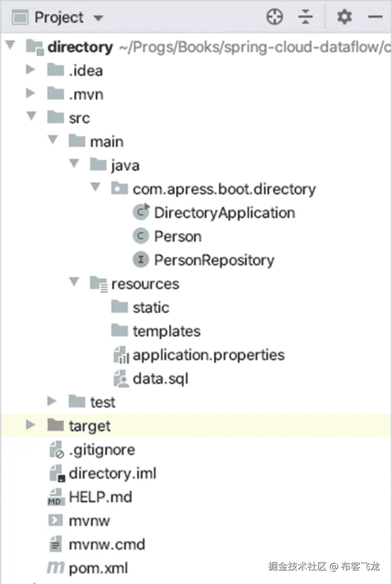392x584 pixels.
Task: Click the Project tool window title
Action: click(x=59, y=17)
